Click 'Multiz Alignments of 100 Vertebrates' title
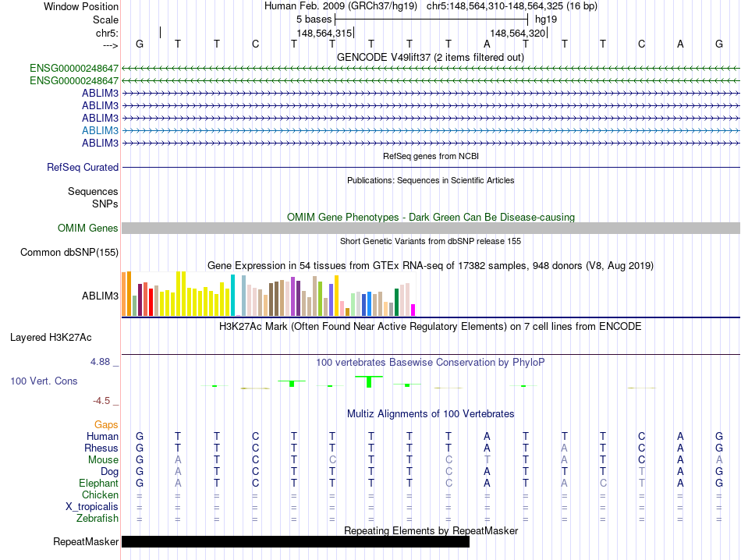This screenshot has width=741, height=560. pos(431,414)
